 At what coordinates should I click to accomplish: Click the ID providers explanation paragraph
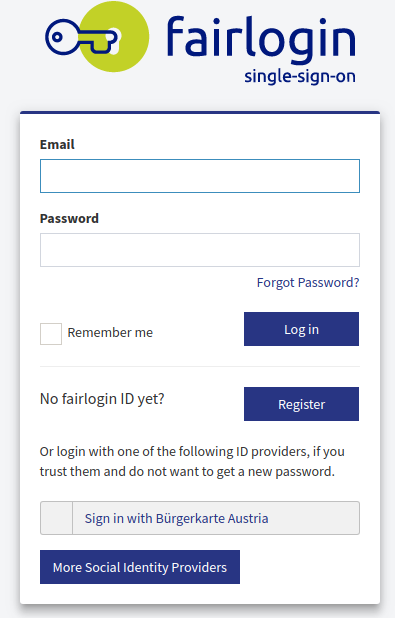point(192,461)
